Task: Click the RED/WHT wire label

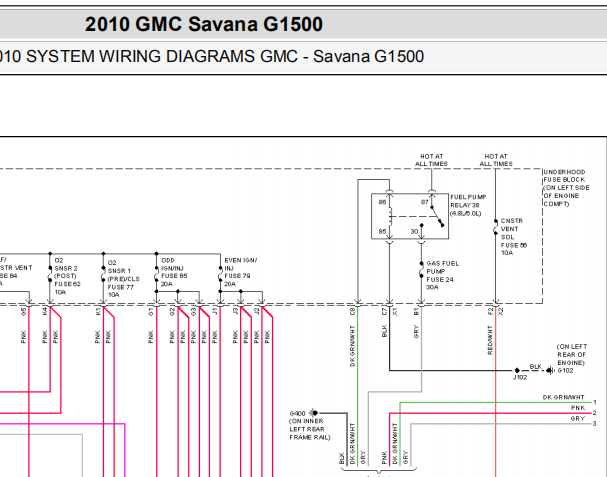Action: tap(490, 340)
